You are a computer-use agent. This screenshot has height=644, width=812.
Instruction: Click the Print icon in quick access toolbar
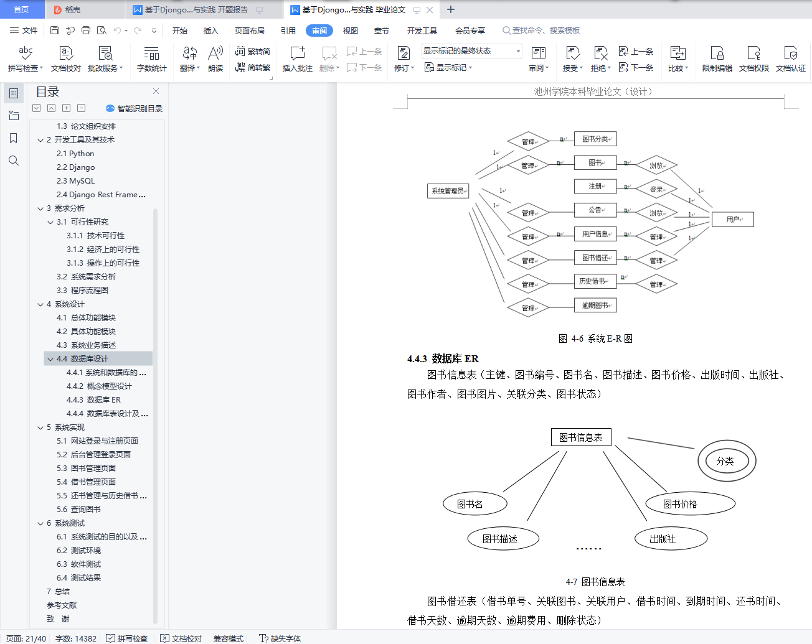[86, 30]
